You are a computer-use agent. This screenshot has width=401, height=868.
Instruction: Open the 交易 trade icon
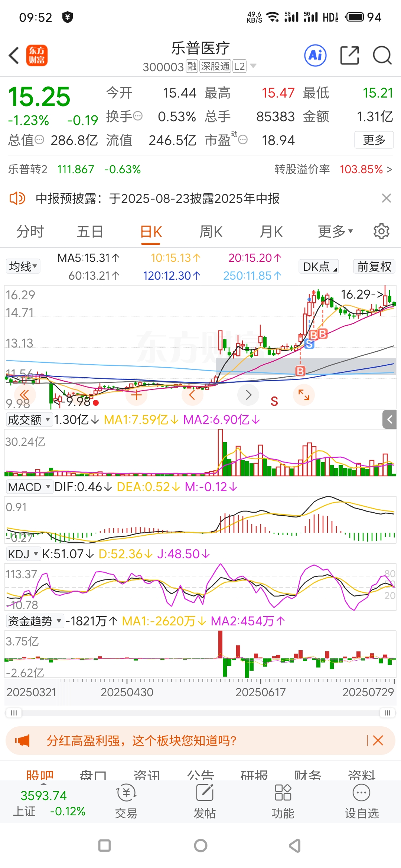[x=126, y=802]
